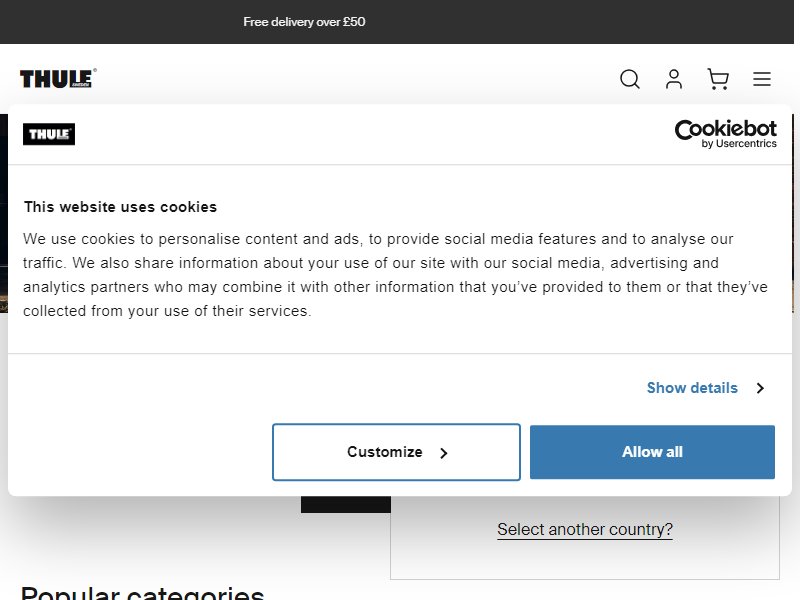Screen dimensions: 800x600
Task: Open the Cookiebot by Usercentrics logo
Action: click(x=726, y=134)
